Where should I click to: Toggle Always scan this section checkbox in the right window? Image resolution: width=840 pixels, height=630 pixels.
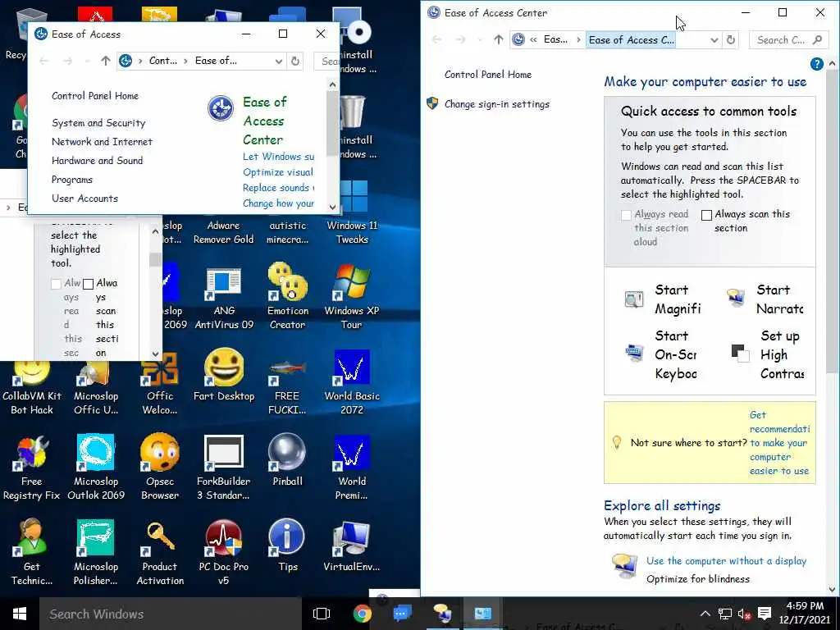pyautogui.click(x=706, y=215)
